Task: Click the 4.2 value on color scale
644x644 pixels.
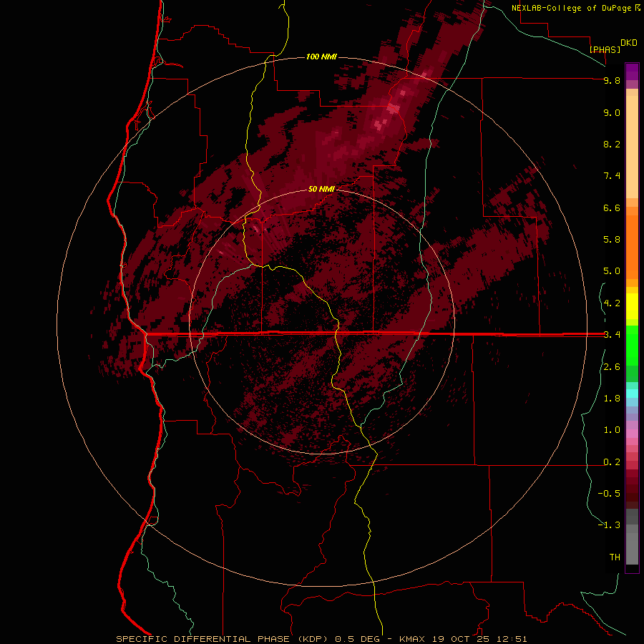Action: [x=612, y=303]
